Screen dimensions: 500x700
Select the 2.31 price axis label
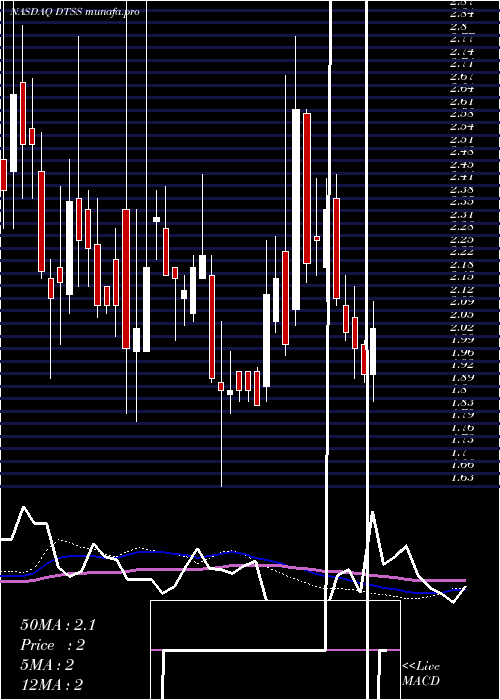point(462,215)
